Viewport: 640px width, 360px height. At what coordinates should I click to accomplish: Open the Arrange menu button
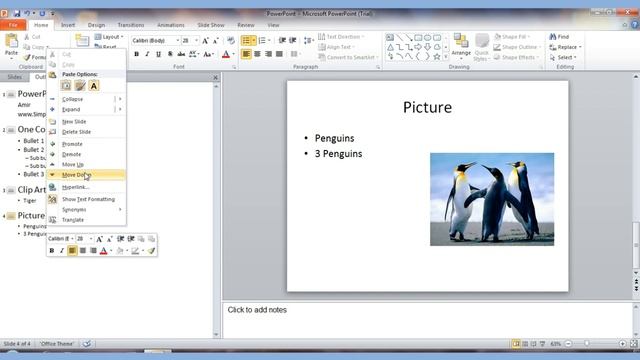pyautogui.click(x=461, y=47)
